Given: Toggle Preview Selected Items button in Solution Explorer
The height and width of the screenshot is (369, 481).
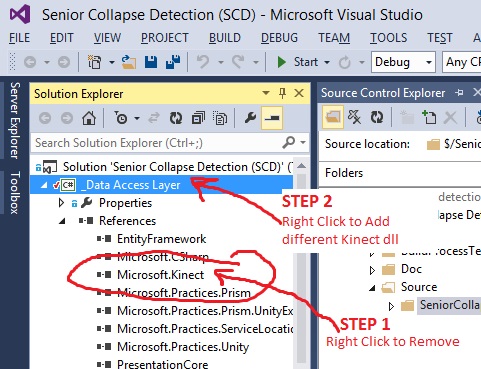Looking at the screenshot, I should (272, 118).
